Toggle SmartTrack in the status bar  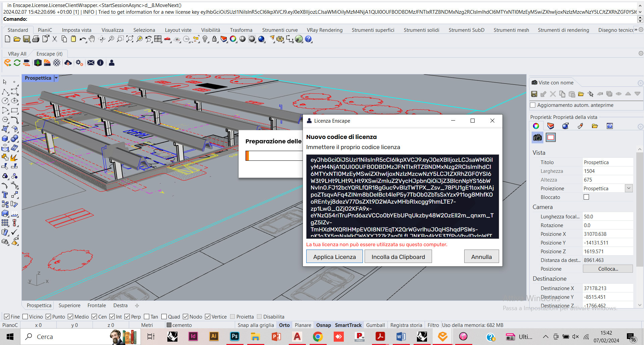[x=348, y=325]
